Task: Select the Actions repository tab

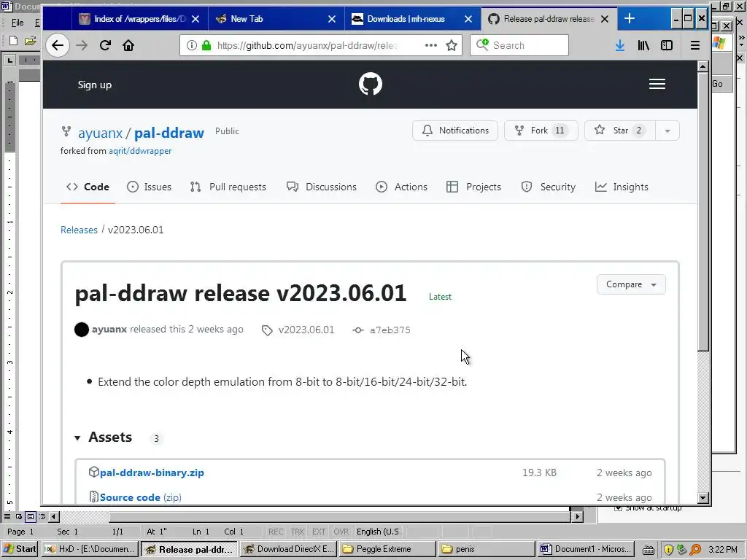Action: [x=402, y=187]
